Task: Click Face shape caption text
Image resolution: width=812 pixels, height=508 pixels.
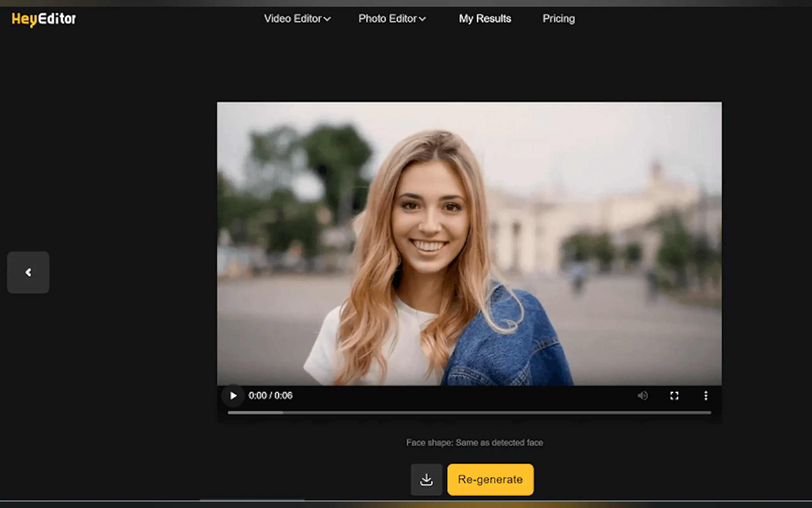Action: pyautogui.click(x=474, y=442)
